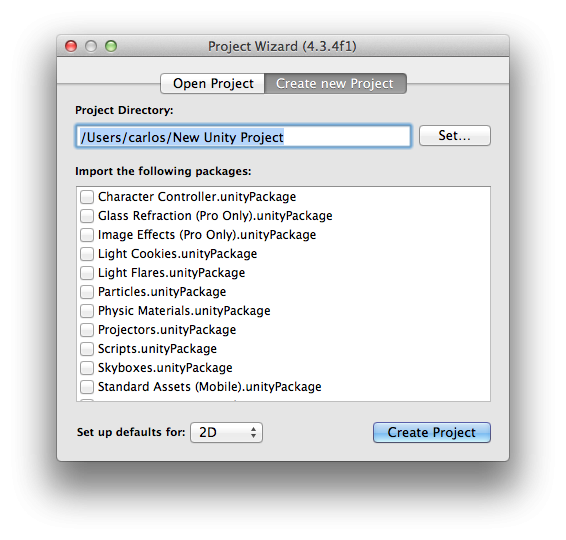Toggle Light Flares.unityPackage checkbox
Screen dimensions: 566x540
tap(87, 273)
